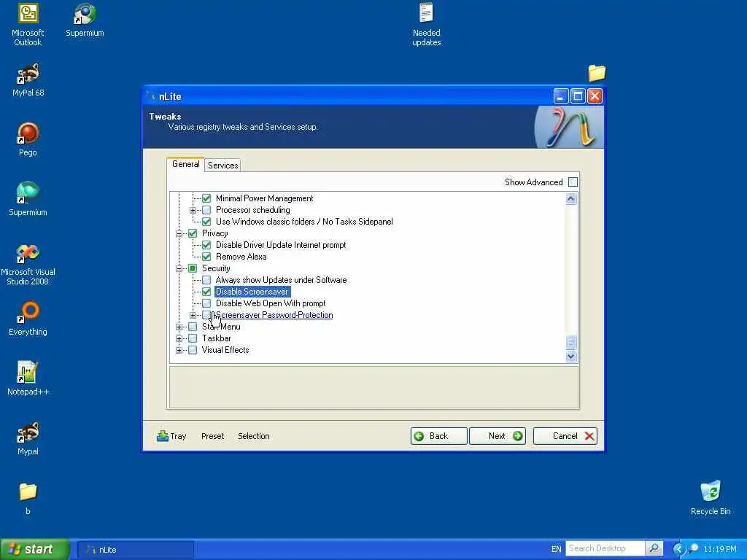Viewport: 747px width, 560px height.
Task: Cancel the nLite wizard
Action: pos(565,436)
